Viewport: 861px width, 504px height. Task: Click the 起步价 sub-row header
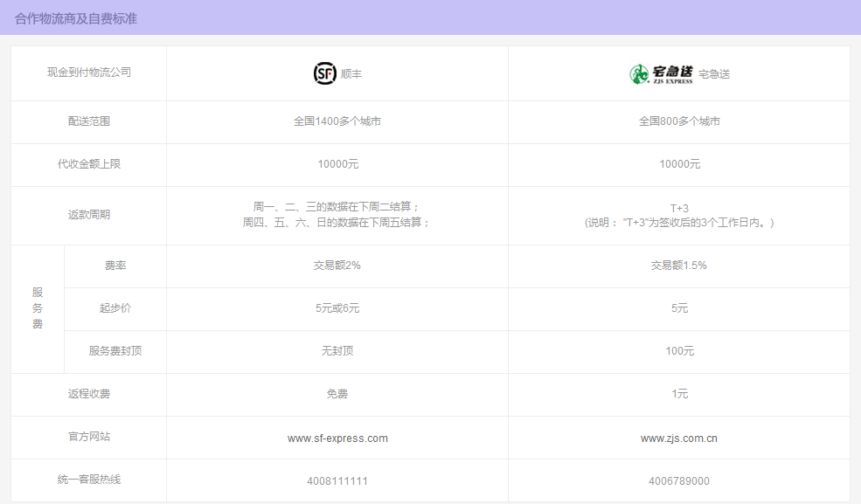[115, 308]
